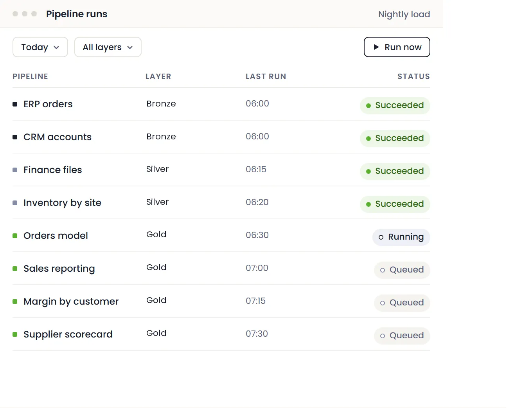
Task: Open the ERP orders pipeline
Action: (48, 104)
